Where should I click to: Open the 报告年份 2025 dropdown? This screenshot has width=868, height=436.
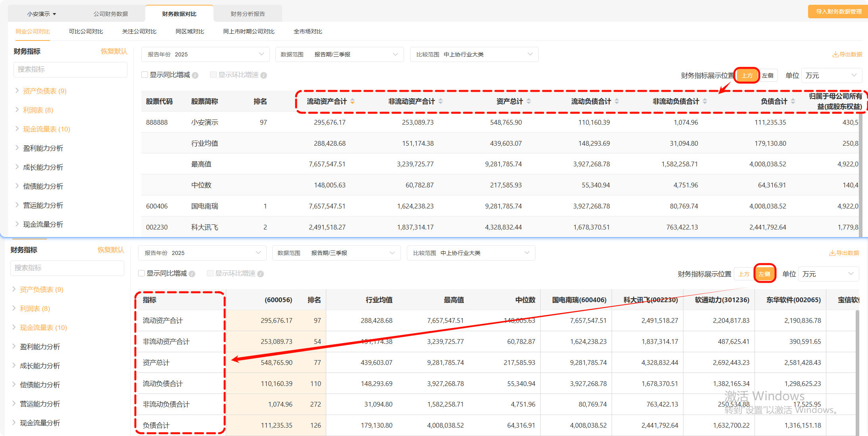(x=205, y=54)
